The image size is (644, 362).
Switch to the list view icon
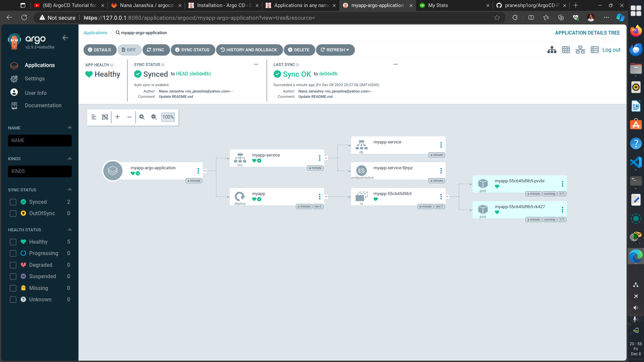pos(594,50)
